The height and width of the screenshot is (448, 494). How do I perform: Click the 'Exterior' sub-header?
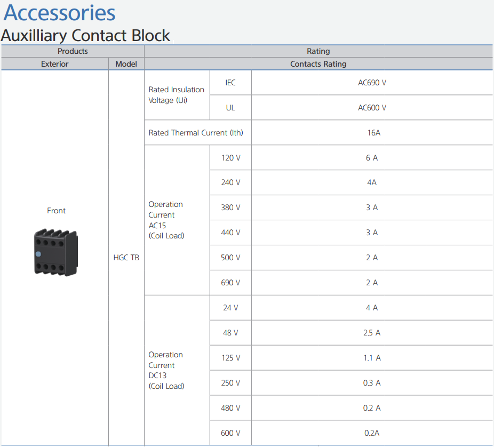54,64
